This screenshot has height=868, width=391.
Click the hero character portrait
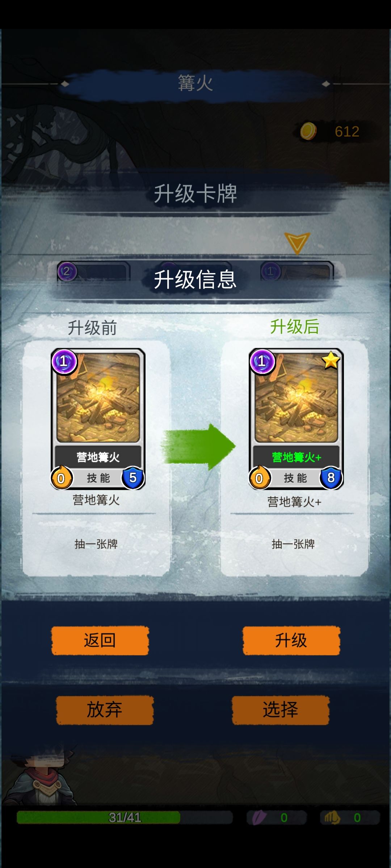42,776
